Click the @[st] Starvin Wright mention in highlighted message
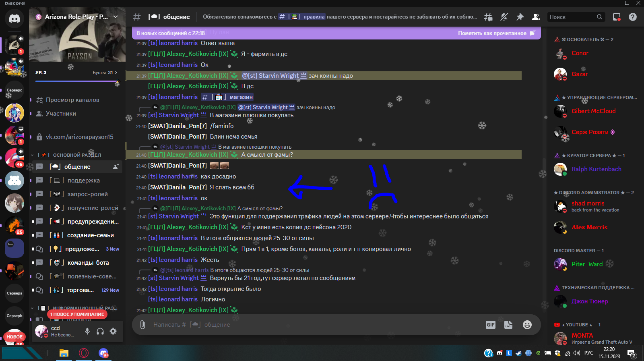Image resolution: width=644 pixels, height=361 pixels. point(274,76)
